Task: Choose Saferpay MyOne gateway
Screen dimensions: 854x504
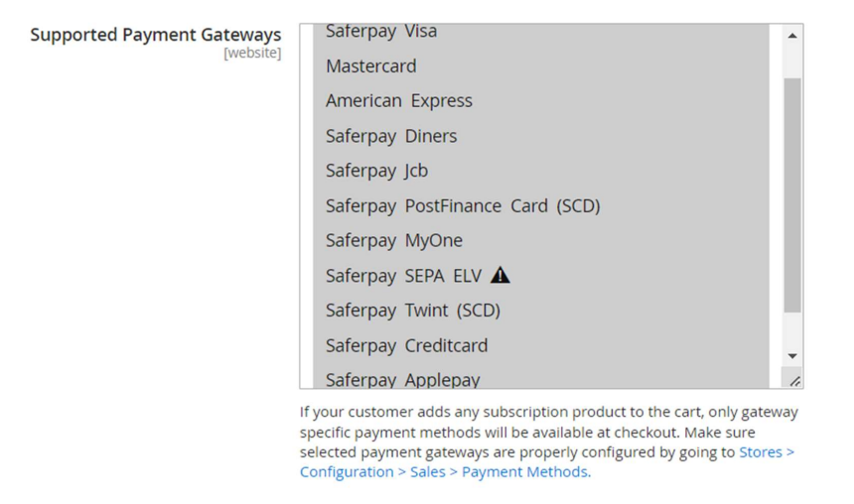Action: [x=394, y=241]
